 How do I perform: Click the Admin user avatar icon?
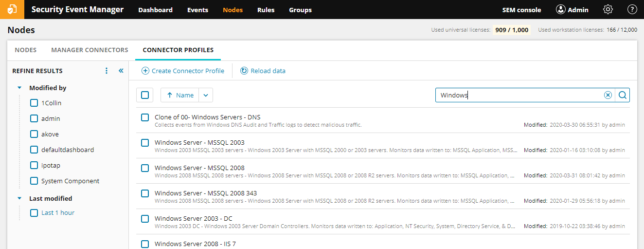[561, 9]
